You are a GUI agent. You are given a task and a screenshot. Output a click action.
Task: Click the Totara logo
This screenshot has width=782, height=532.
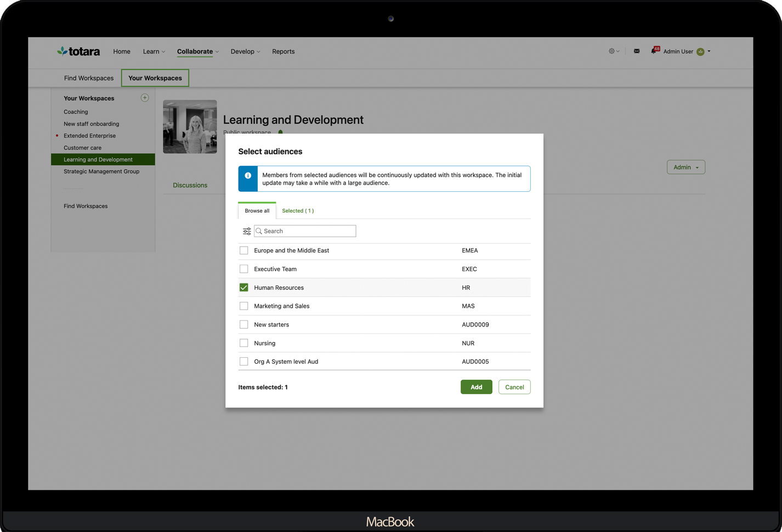pos(78,51)
